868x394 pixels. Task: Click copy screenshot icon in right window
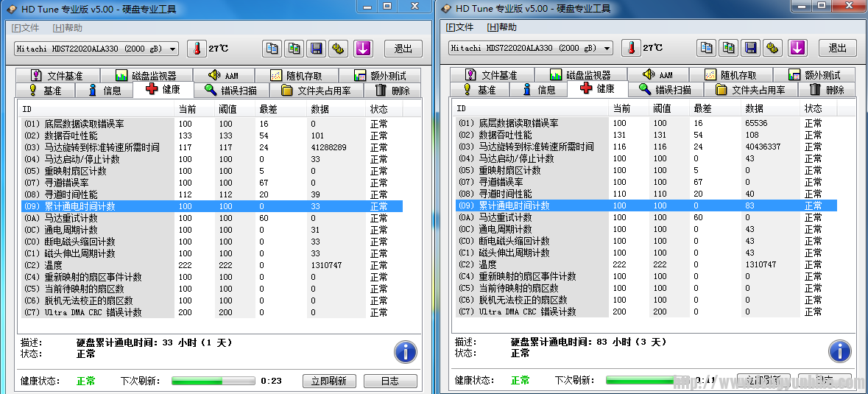coord(728,48)
